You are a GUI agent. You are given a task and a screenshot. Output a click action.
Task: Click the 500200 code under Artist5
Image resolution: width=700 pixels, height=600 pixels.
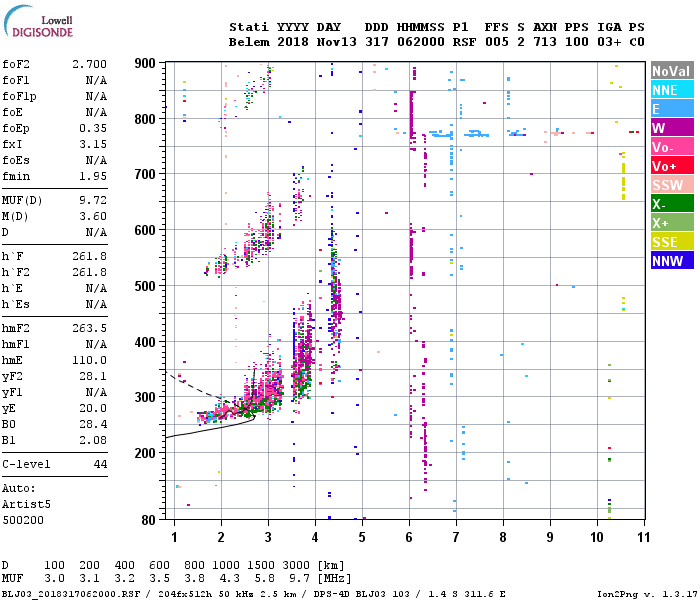23,521
